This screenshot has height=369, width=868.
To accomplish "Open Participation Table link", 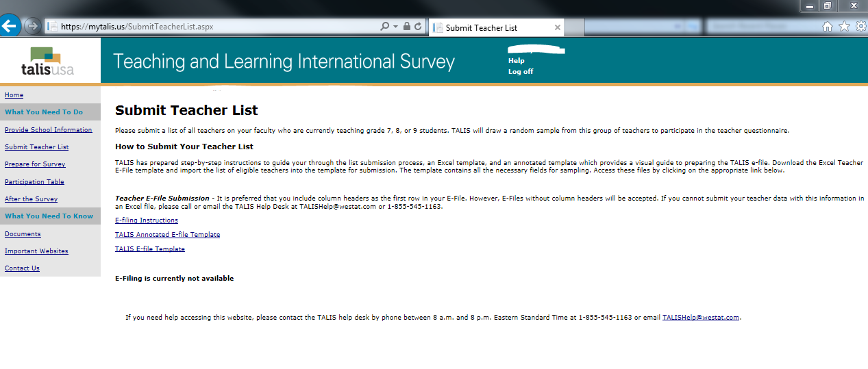I will 34,181.
